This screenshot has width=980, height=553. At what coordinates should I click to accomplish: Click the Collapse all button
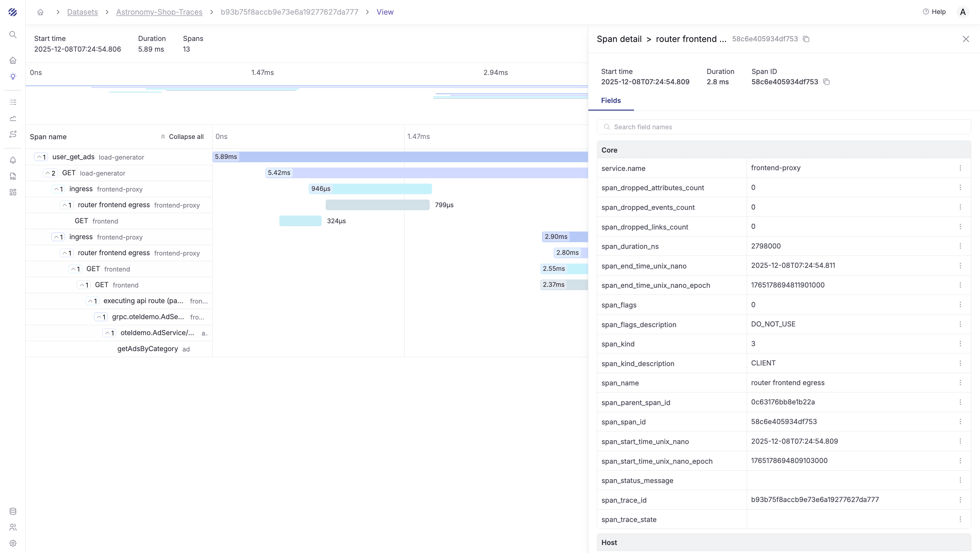182,137
